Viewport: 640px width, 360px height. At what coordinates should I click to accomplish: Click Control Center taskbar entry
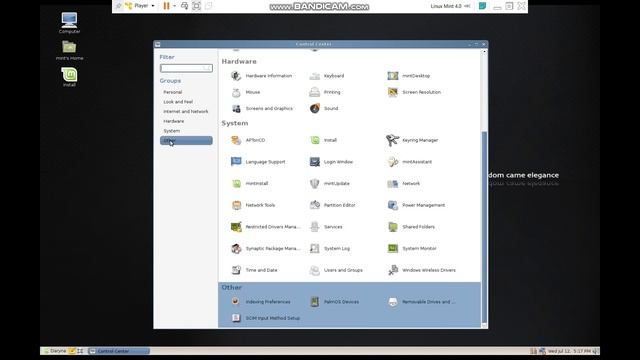119,351
